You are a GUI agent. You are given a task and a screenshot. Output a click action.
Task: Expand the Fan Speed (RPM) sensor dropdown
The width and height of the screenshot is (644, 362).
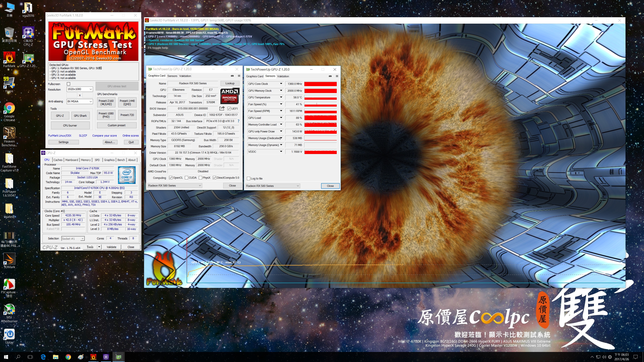tap(281, 111)
